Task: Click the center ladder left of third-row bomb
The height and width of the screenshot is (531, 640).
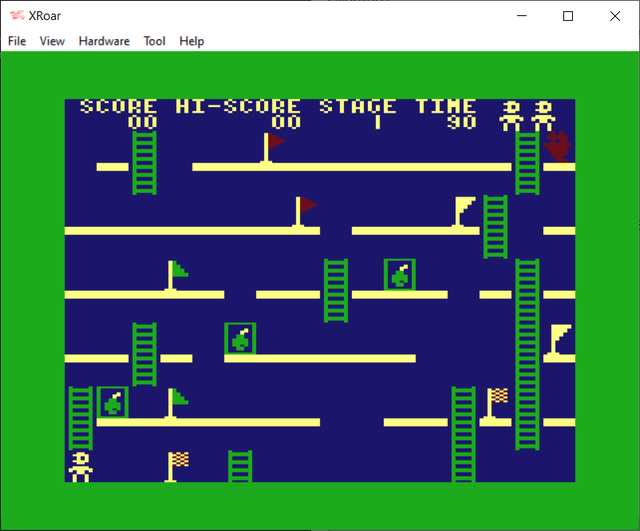Action: pos(336,291)
